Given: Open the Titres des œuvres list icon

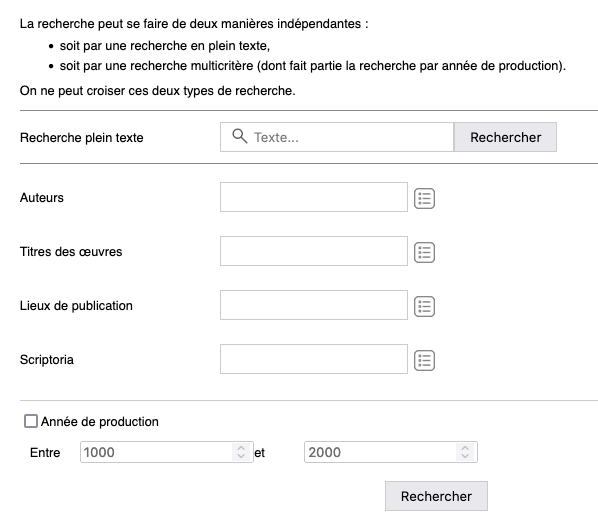Looking at the screenshot, I should tap(424, 253).
